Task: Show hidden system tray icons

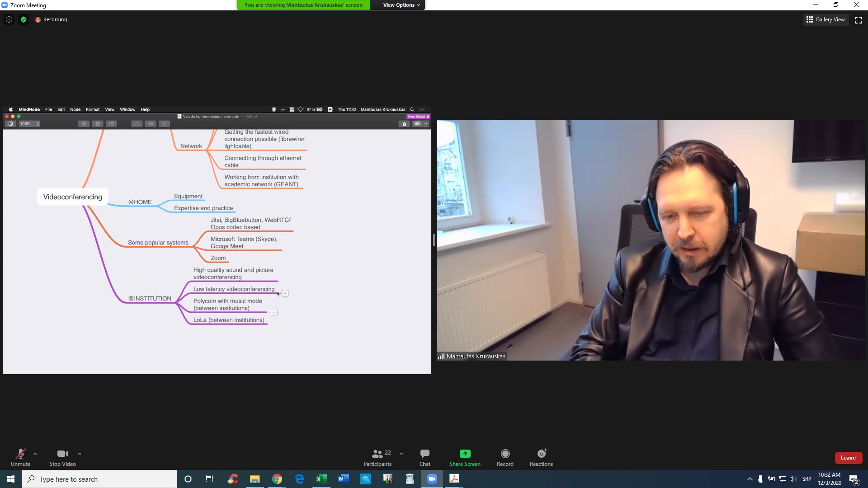Action: (x=750, y=479)
